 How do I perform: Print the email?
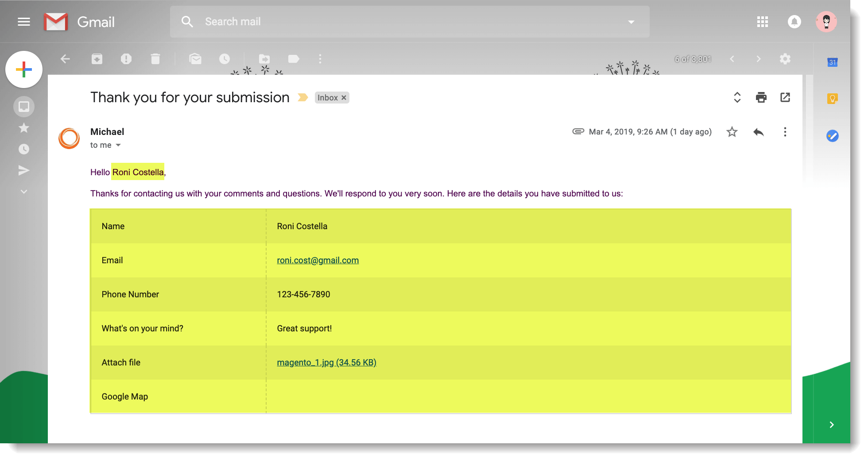tap(761, 97)
